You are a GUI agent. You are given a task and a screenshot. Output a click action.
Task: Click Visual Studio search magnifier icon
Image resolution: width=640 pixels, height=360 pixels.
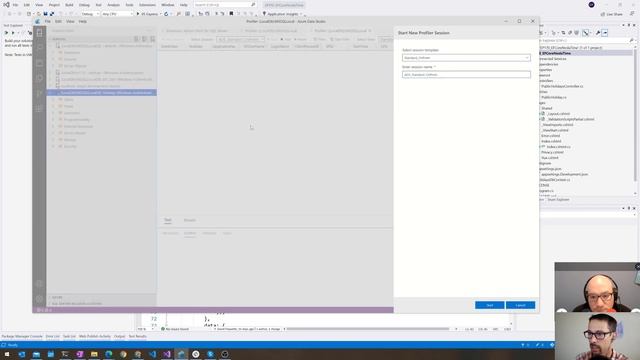coord(253,5)
